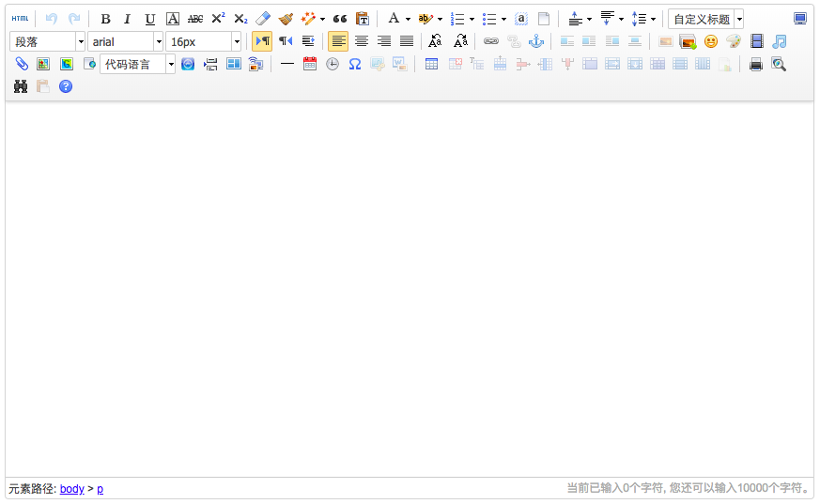Viewport: 820px width, 504px height.
Task: Switch to HTML source view
Action: pos(21,19)
